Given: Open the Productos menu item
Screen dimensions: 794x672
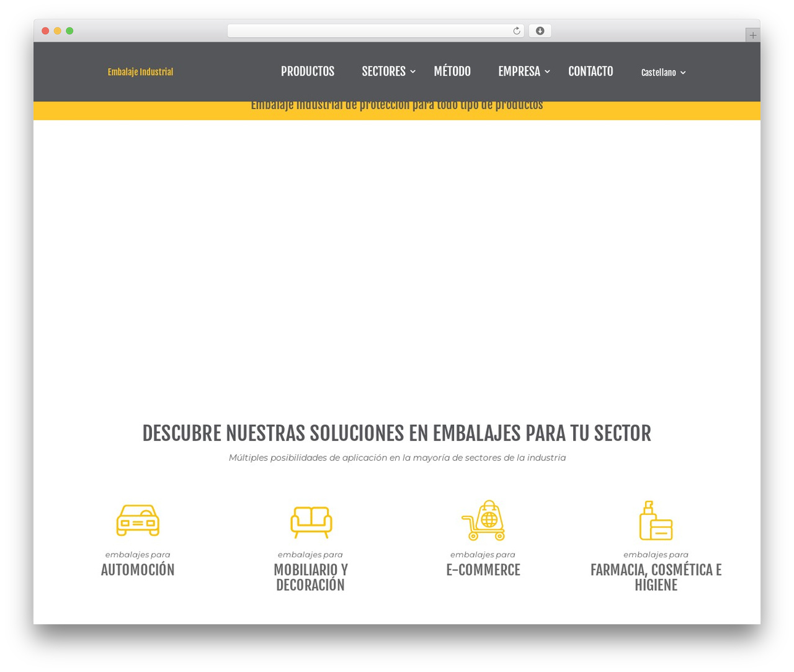Looking at the screenshot, I should coord(308,71).
